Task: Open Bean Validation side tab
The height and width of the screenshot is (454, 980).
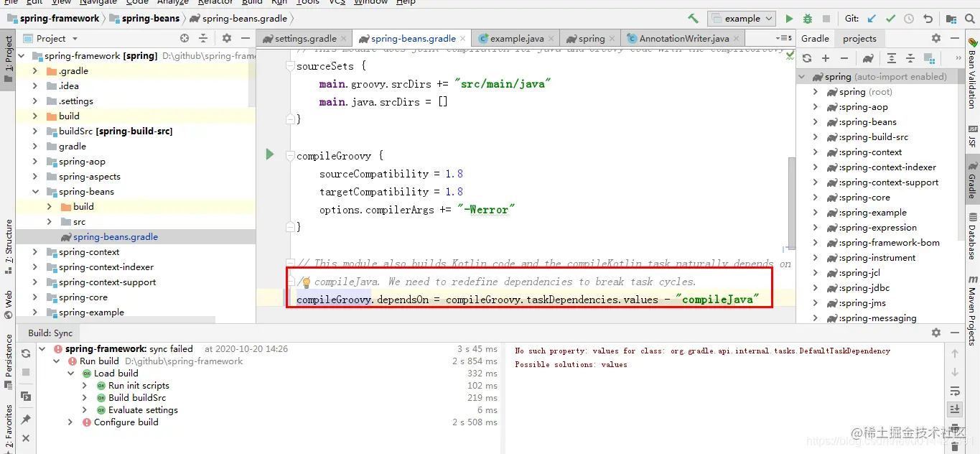Action: click(972, 73)
